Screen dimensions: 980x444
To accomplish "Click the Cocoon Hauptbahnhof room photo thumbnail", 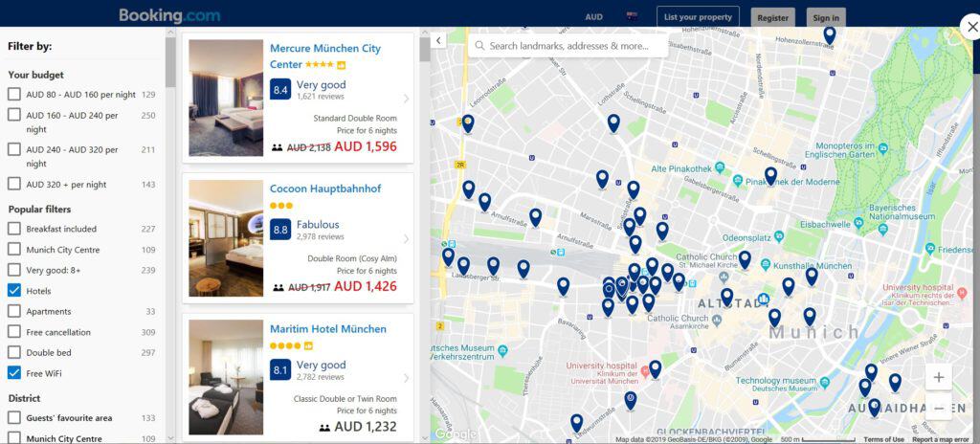I will (226, 238).
